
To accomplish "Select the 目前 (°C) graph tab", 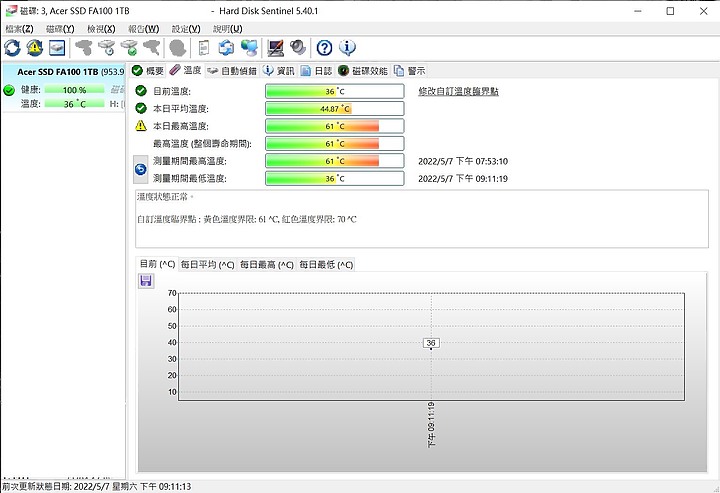I will tap(157, 264).
